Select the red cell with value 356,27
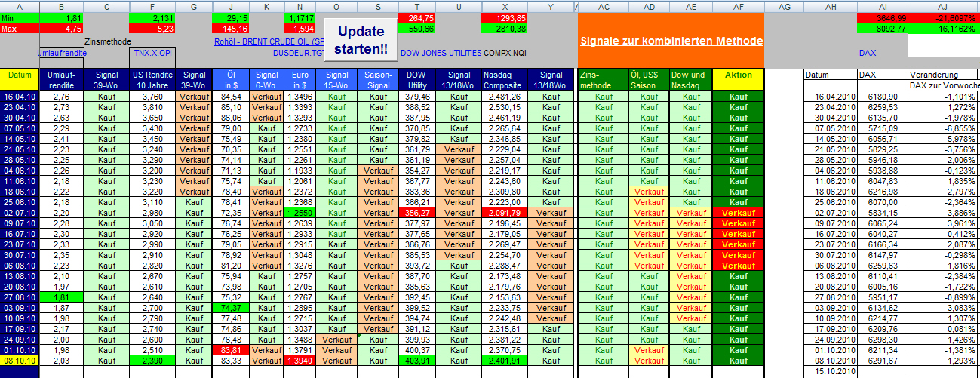This screenshot has height=378, width=980. (x=417, y=213)
